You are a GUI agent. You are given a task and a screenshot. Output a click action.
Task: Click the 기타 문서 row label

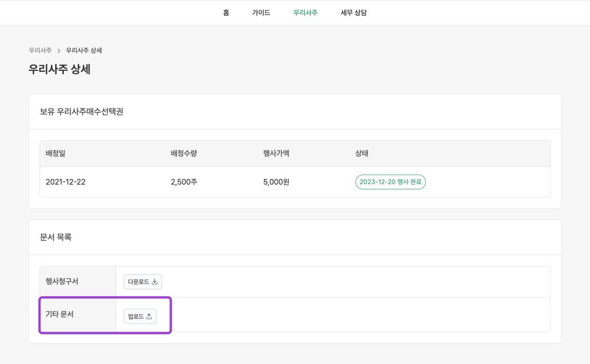(x=59, y=315)
